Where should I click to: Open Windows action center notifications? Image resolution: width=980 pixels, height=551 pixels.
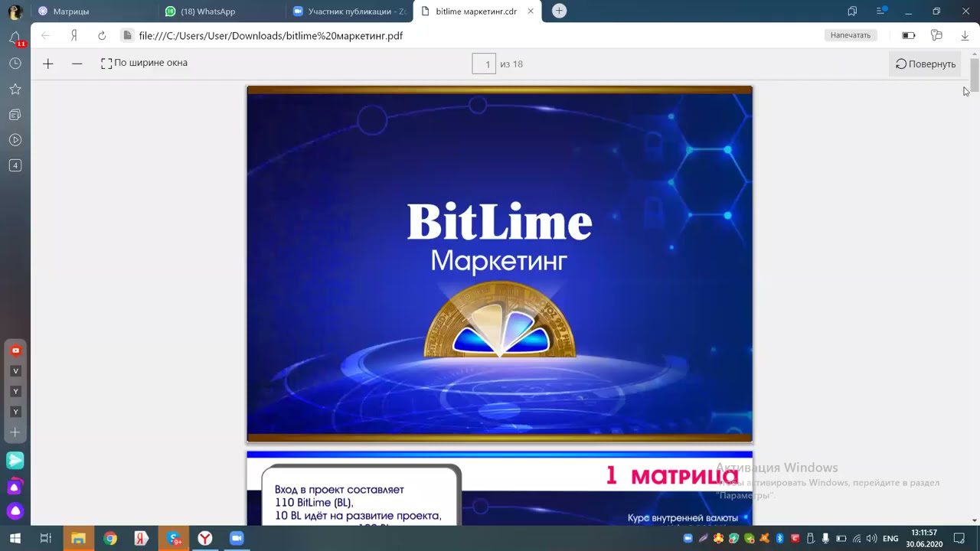(x=959, y=539)
